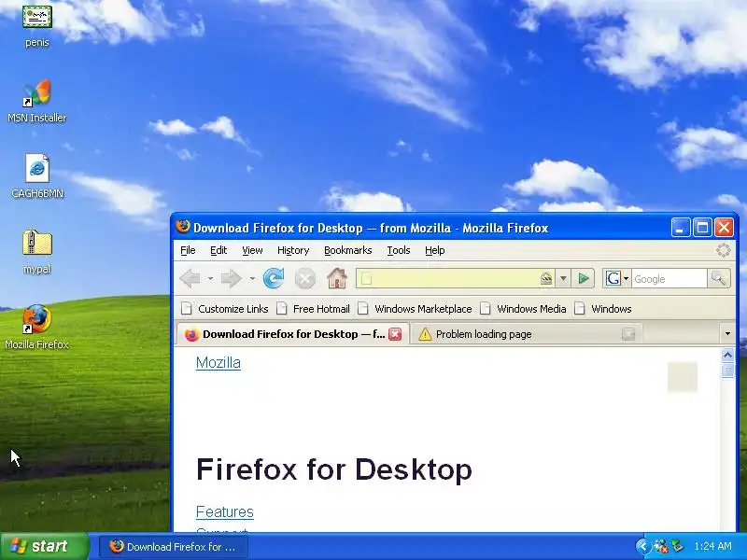
Task: Select the mypal zip folder icon
Action: coord(36,252)
